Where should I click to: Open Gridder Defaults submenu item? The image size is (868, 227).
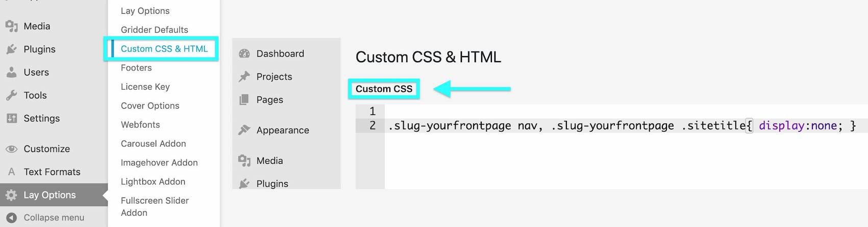coord(154,30)
